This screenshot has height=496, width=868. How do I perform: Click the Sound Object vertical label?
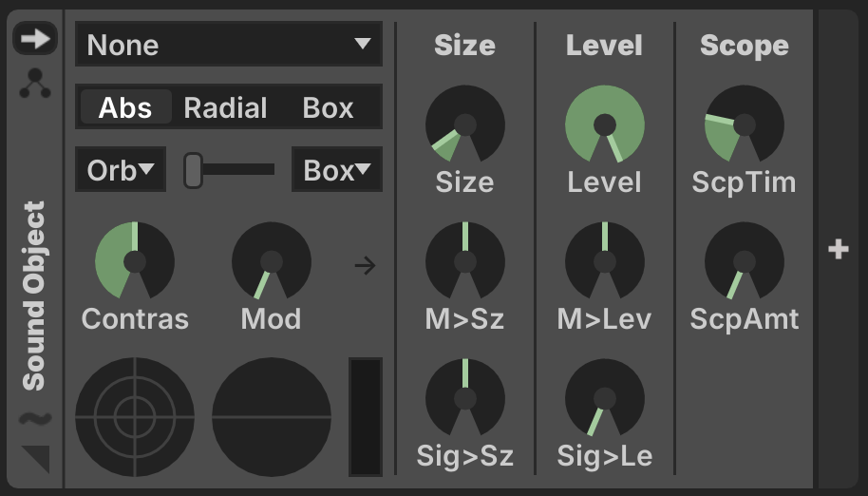pyautogui.click(x=34, y=296)
